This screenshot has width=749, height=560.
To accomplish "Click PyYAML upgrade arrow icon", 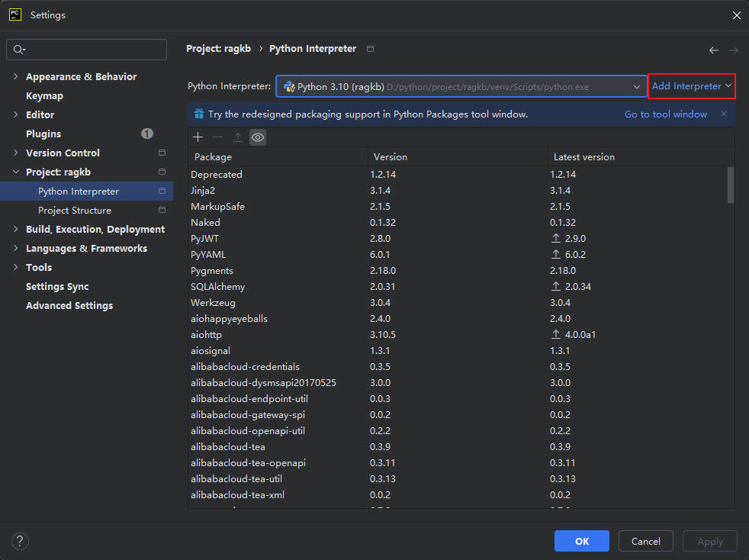I will (x=555, y=254).
